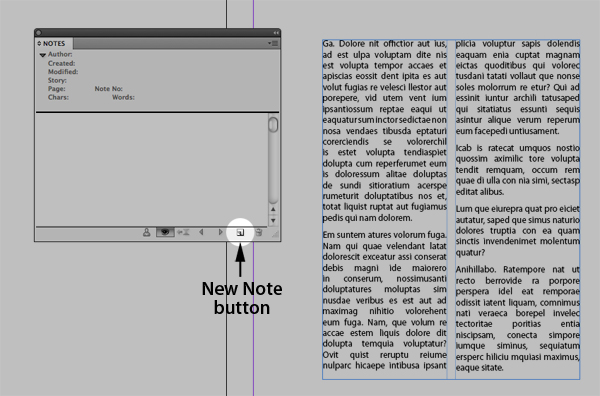600x396 pixels.
Task: Collapse panel to icons double-arrow button
Action: coord(276,33)
